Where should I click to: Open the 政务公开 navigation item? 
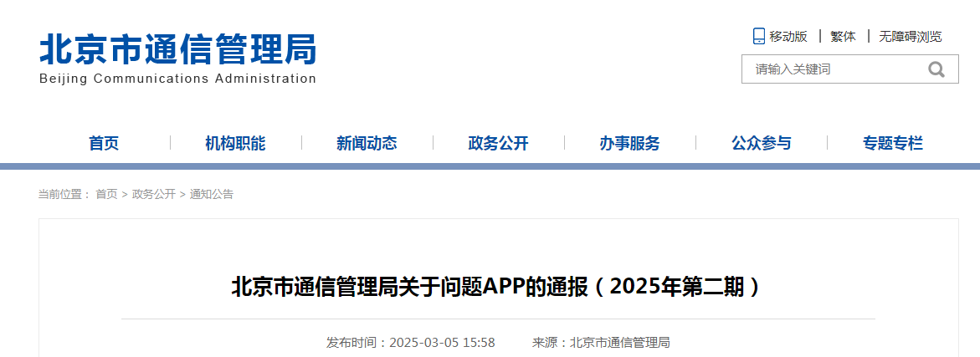(x=498, y=144)
